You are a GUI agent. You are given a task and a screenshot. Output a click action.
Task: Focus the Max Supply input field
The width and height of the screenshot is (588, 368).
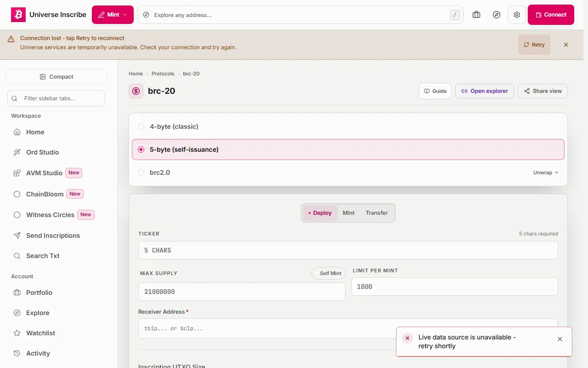coord(242,292)
